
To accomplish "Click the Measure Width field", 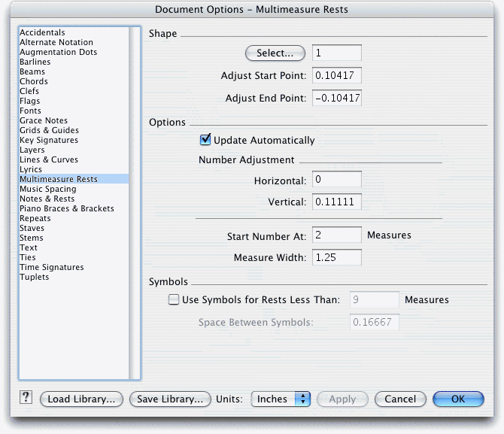I will (337, 257).
